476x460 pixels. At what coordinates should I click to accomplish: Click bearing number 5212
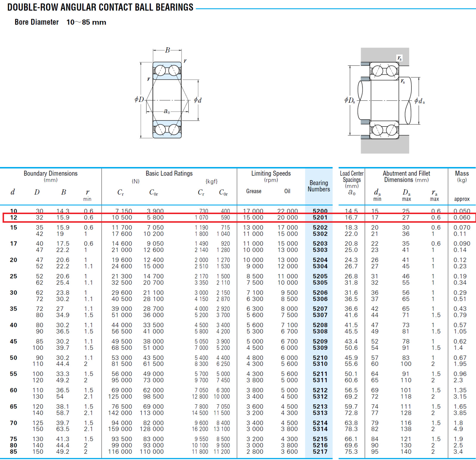(x=320, y=390)
